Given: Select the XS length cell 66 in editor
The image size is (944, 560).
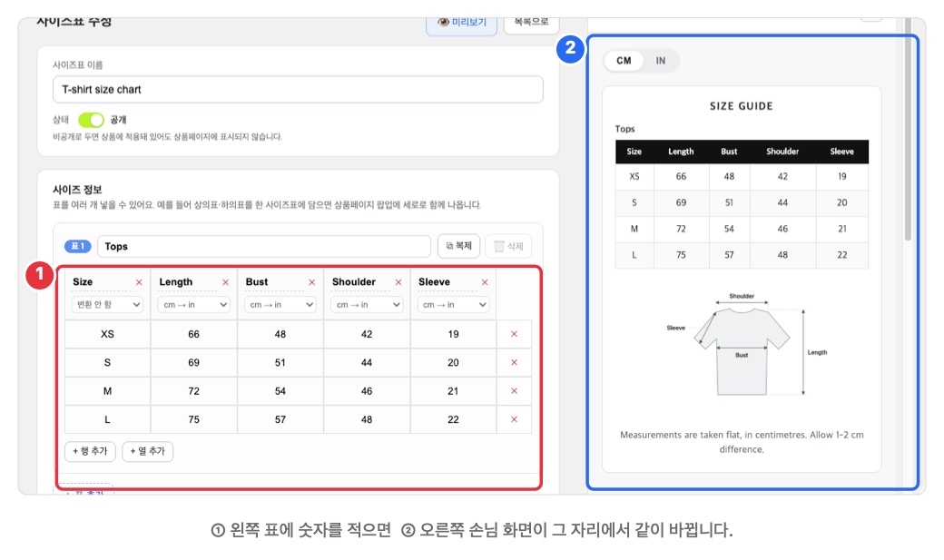Looking at the screenshot, I should [194, 334].
